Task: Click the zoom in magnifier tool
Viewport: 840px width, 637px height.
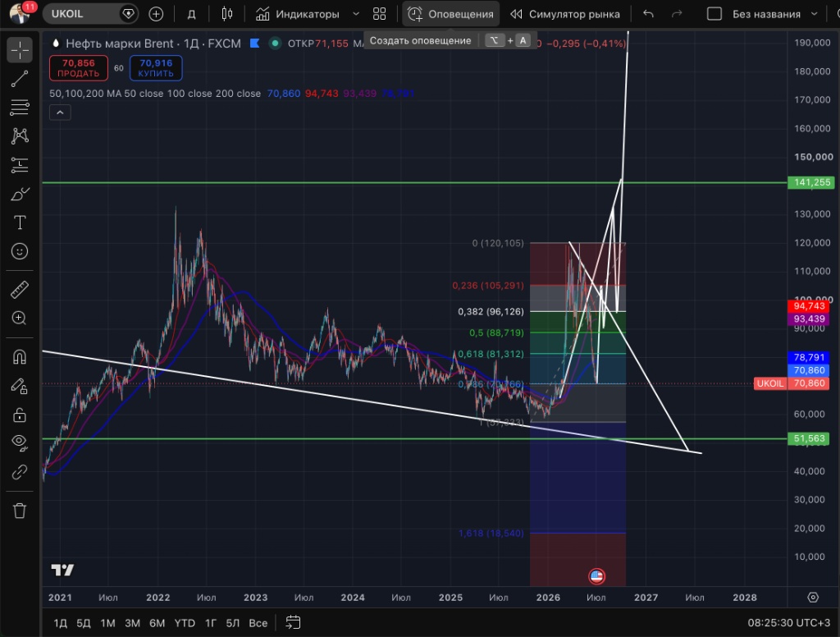Action: tap(20, 318)
